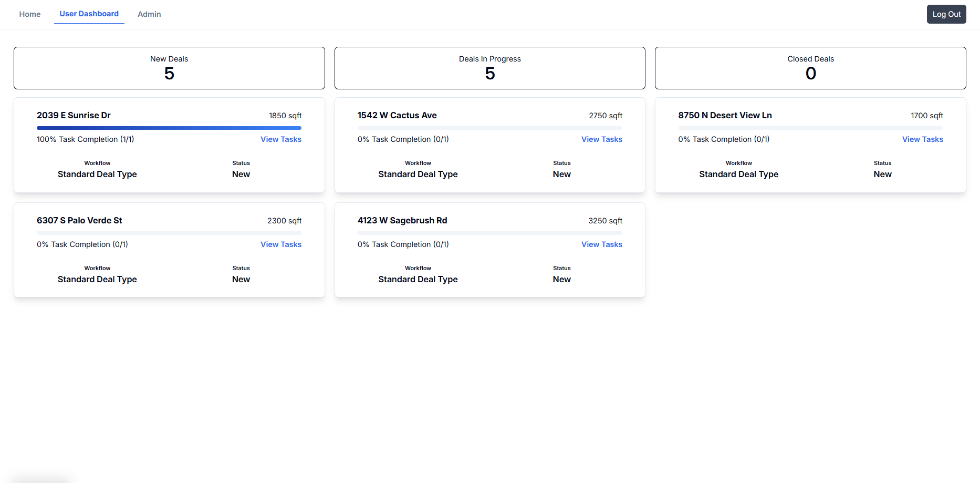This screenshot has width=980, height=483.
Task: Click the 1850 sqft value
Action: [x=285, y=116]
